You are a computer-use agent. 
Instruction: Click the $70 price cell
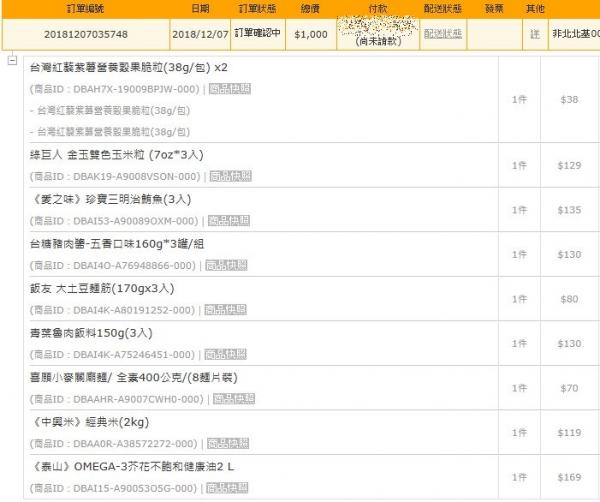569,388
